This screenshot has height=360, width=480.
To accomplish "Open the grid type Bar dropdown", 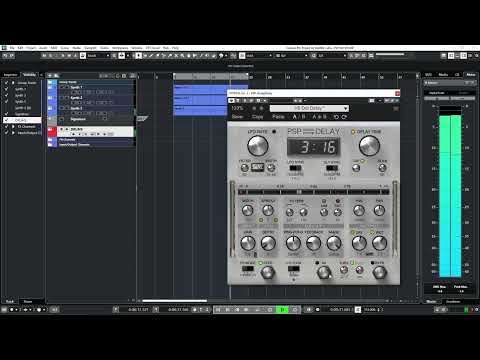I will 292,56.
